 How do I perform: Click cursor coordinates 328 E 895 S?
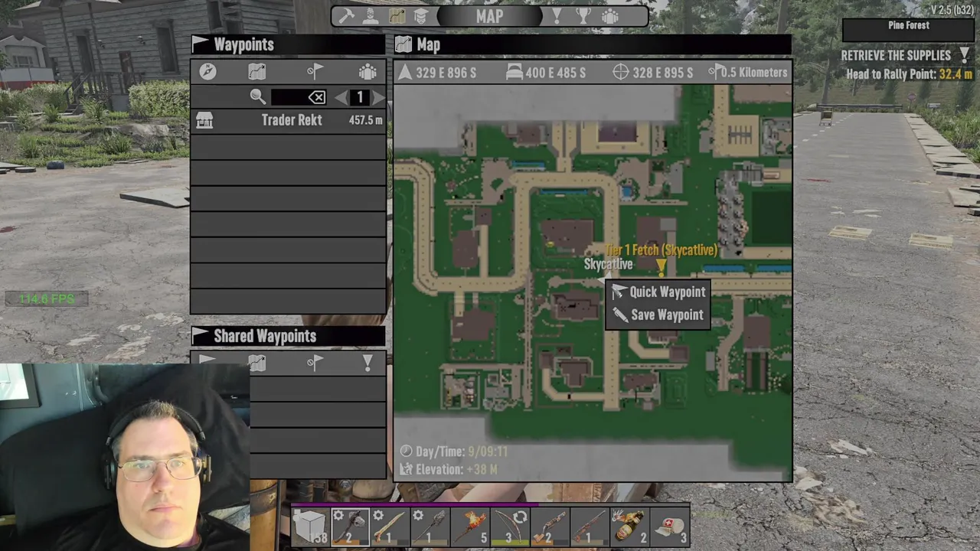tap(653, 73)
